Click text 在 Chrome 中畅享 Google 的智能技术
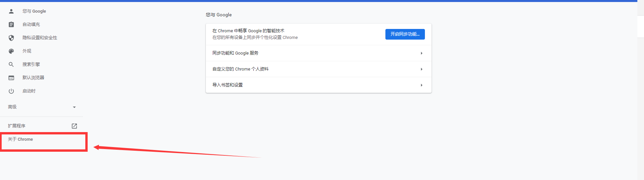644x180 pixels. [248, 31]
